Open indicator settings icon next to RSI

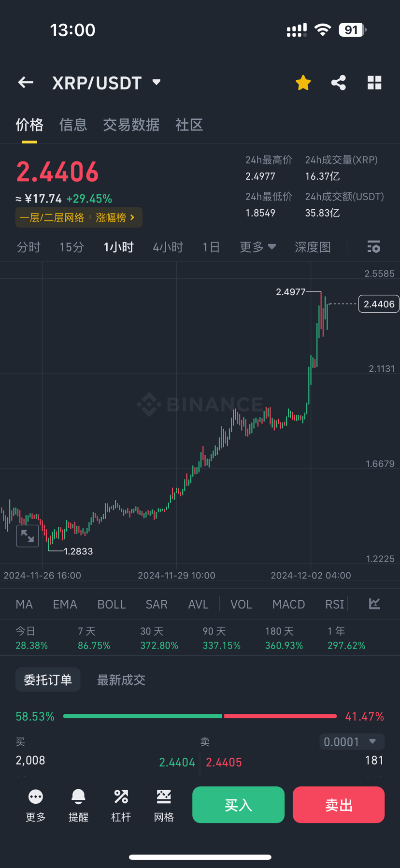click(374, 604)
